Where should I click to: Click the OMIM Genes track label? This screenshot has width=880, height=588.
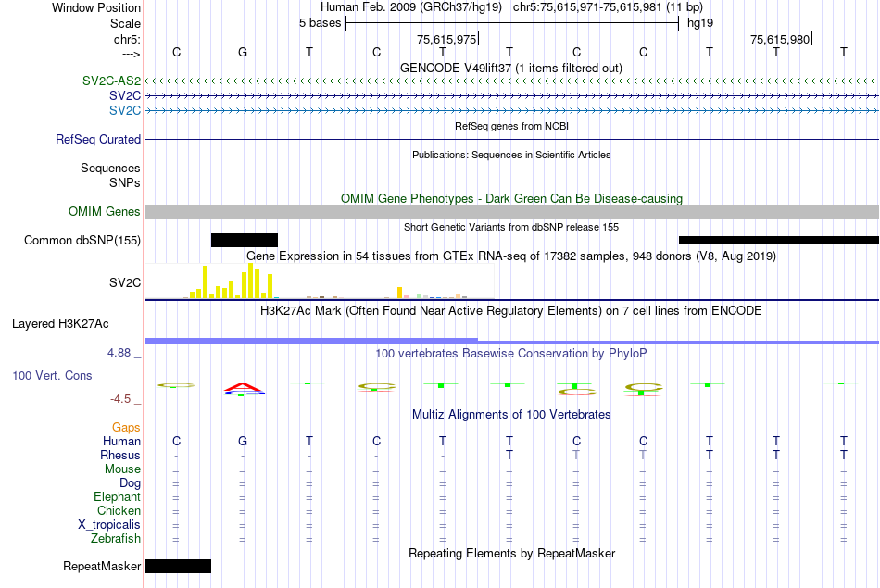[104, 211]
